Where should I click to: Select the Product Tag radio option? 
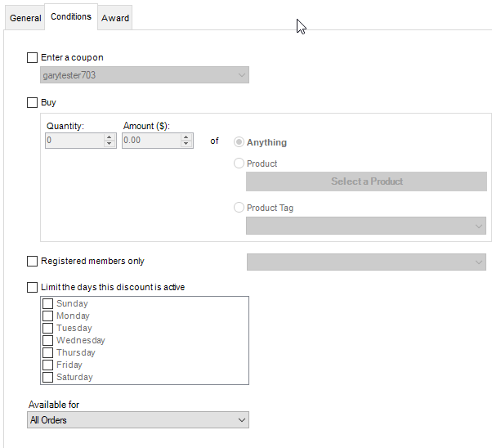coord(239,208)
